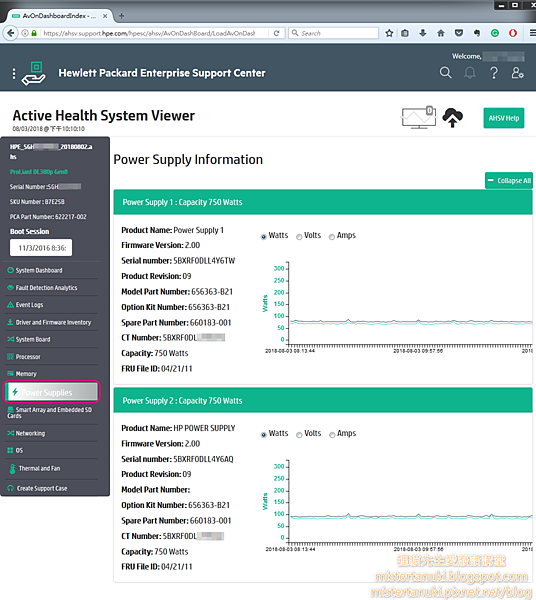The image size is (536, 600).
Task: Click SKU Number: B7E25B text
Action: (37, 202)
